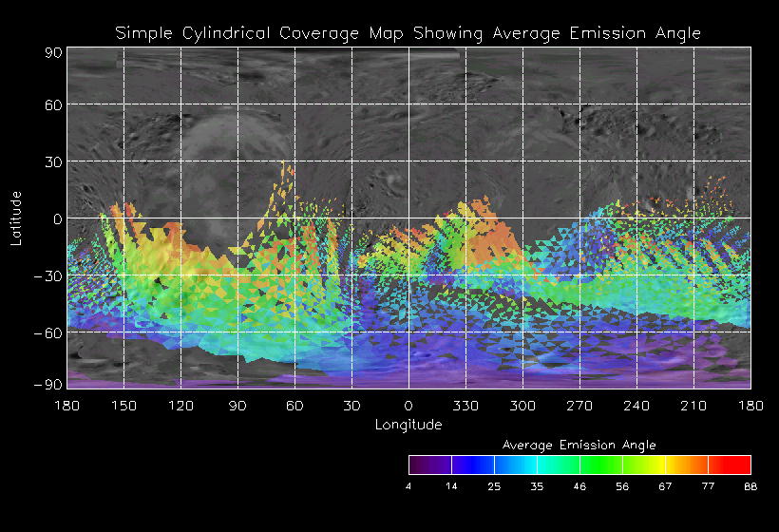This screenshot has height=532, width=779.
Task: Click the map title about Average Emission Angle
Action: click(408, 33)
